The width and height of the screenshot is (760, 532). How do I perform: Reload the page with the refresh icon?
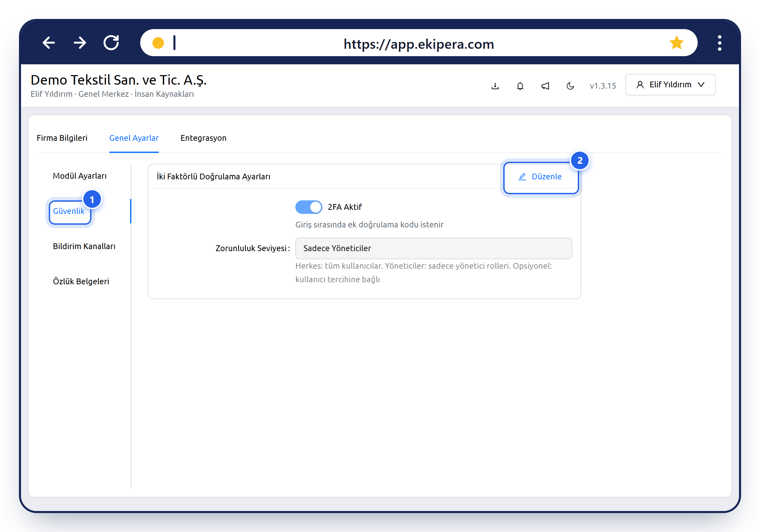[111, 43]
